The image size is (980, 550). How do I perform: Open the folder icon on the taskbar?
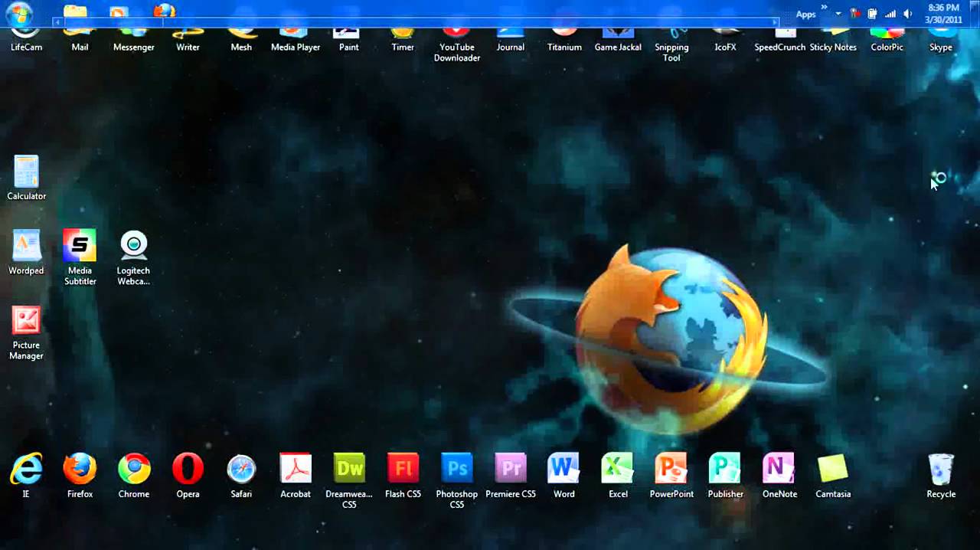(x=75, y=10)
